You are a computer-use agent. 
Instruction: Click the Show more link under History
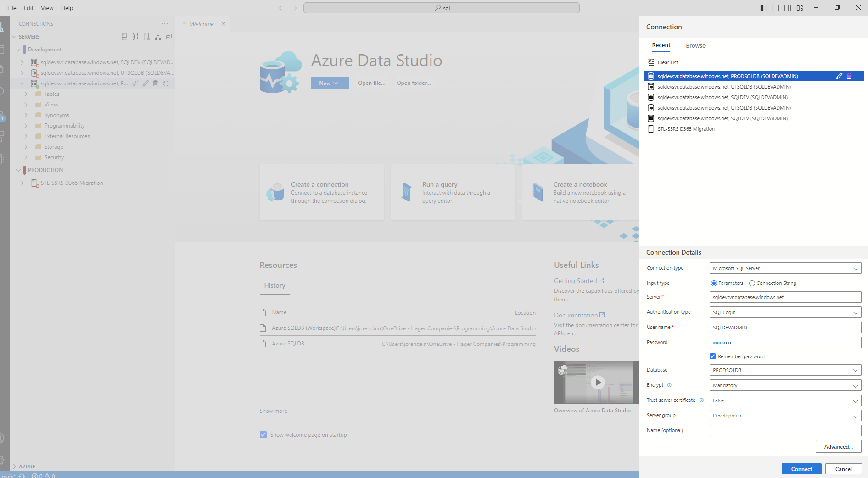coord(273,411)
